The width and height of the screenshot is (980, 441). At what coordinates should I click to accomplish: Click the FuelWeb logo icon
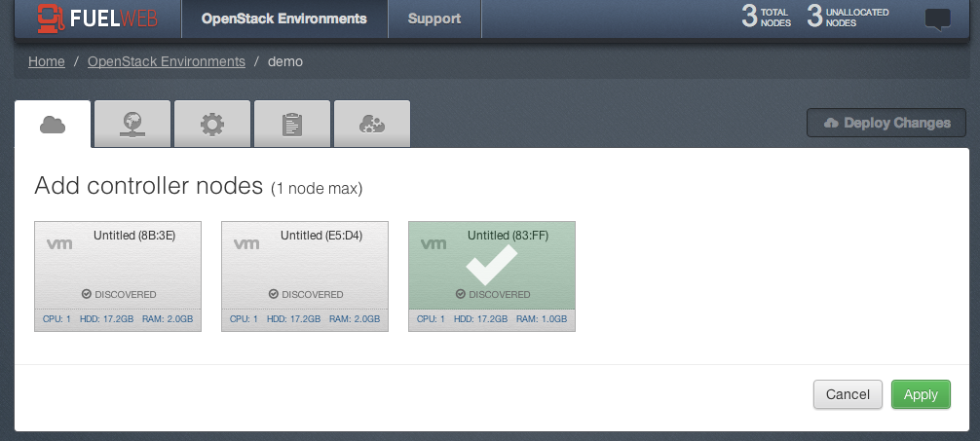click(x=51, y=18)
